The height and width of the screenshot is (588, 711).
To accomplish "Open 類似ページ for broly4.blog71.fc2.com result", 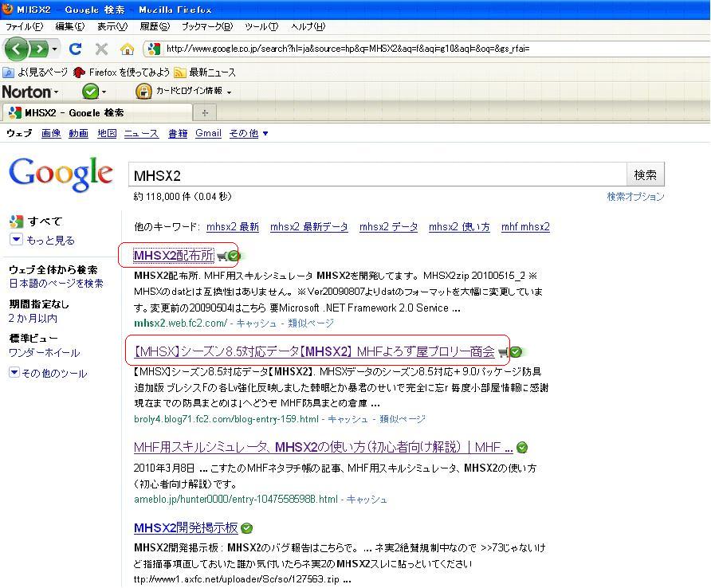I will coord(403,419).
